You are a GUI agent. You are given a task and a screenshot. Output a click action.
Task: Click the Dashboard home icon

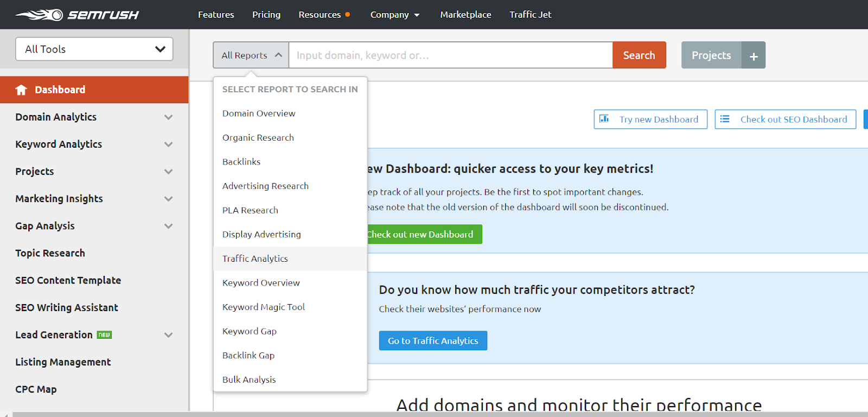click(21, 90)
